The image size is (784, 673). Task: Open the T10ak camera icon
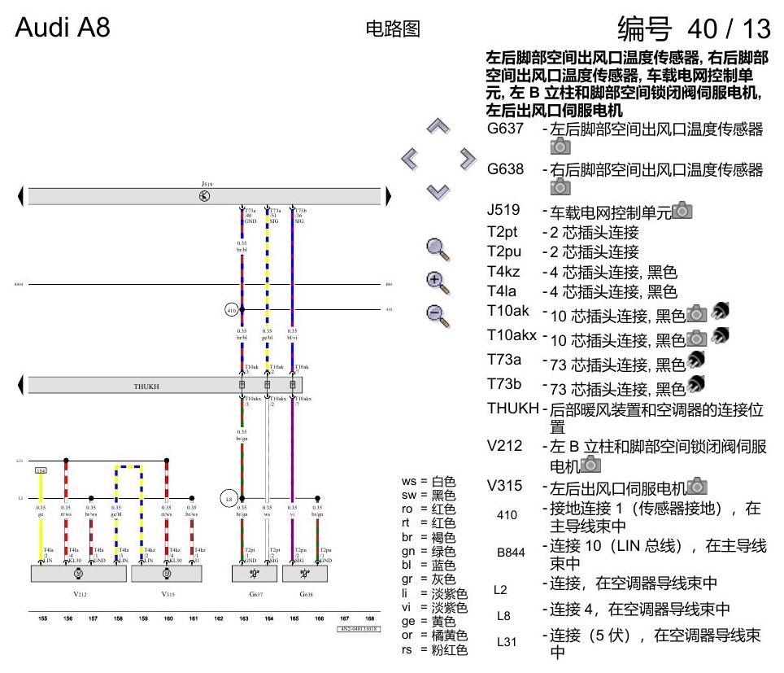coord(696,314)
